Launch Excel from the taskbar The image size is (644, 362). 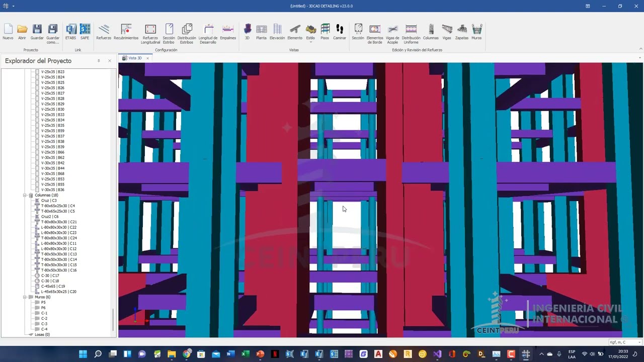[x=246, y=354]
